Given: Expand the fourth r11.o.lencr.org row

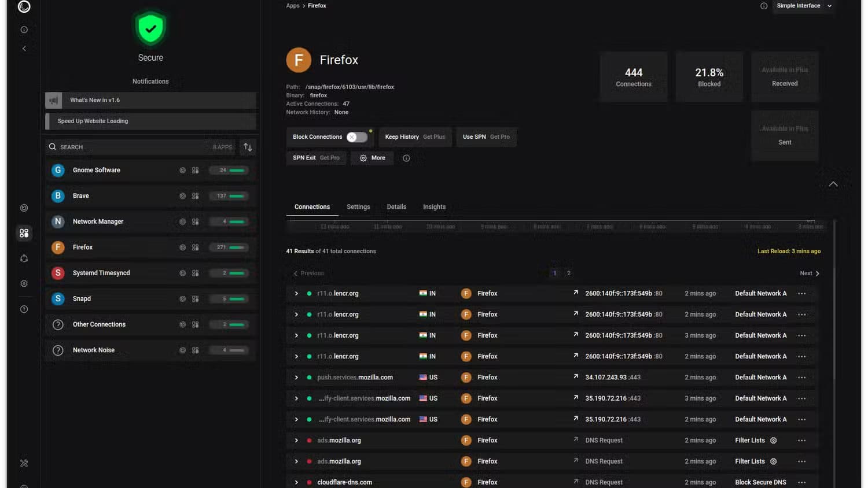Looking at the screenshot, I should pos(296,357).
